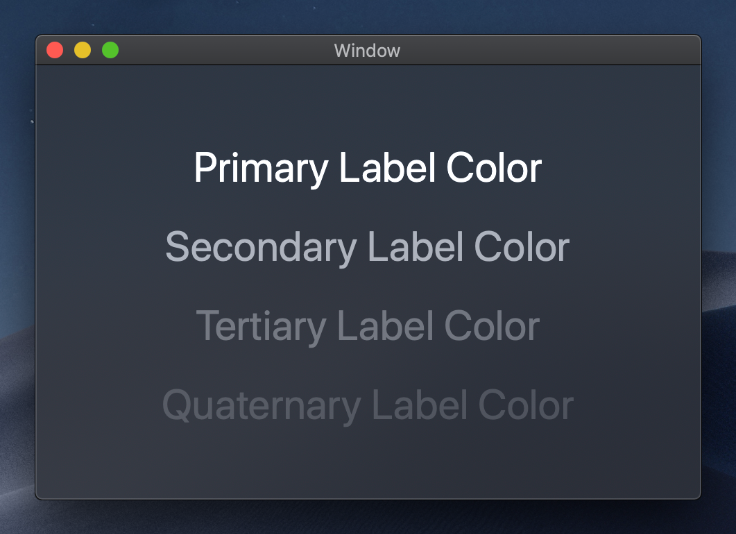Click "Label" in the Quaternary label
This screenshot has height=534, width=736.
point(420,405)
